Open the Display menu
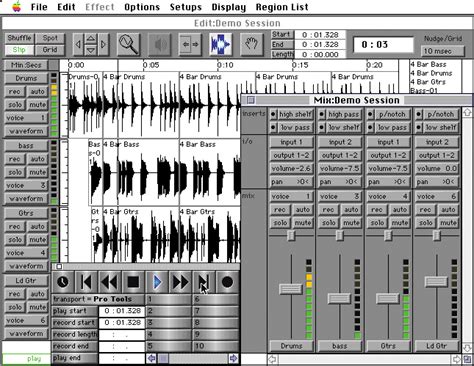The width and height of the screenshot is (474, 366). (x=229, y=7)
